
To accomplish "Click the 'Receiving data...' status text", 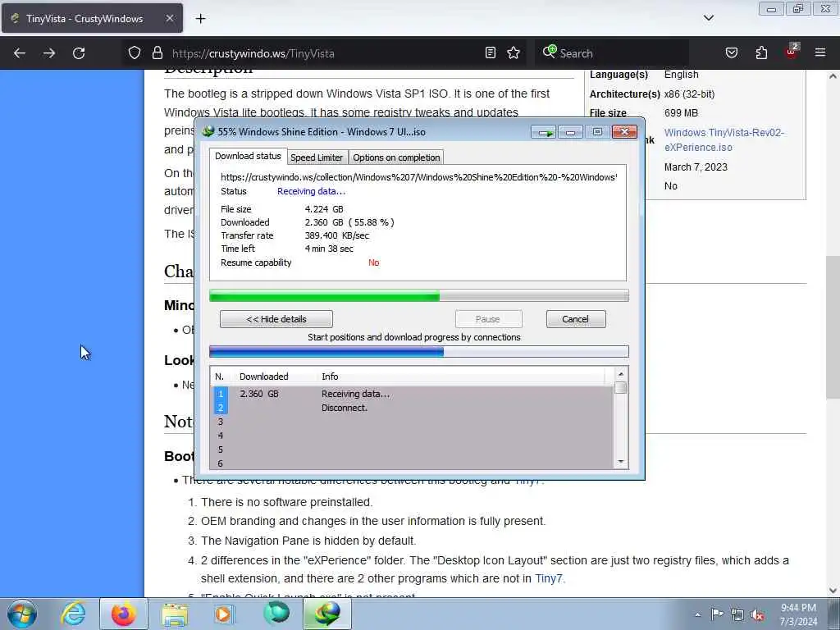I will point(311,191).
